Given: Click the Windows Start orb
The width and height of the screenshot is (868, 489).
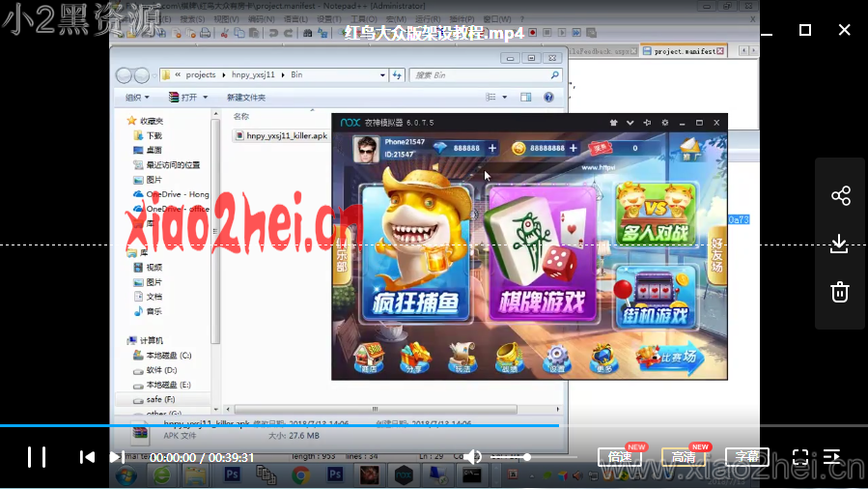Looking at the screenshot, I should [126, 475].
